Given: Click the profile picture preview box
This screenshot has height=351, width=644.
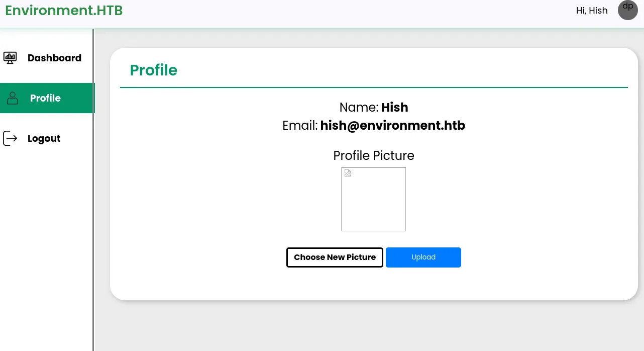Looking at the screenshot, I should [374, 199].
